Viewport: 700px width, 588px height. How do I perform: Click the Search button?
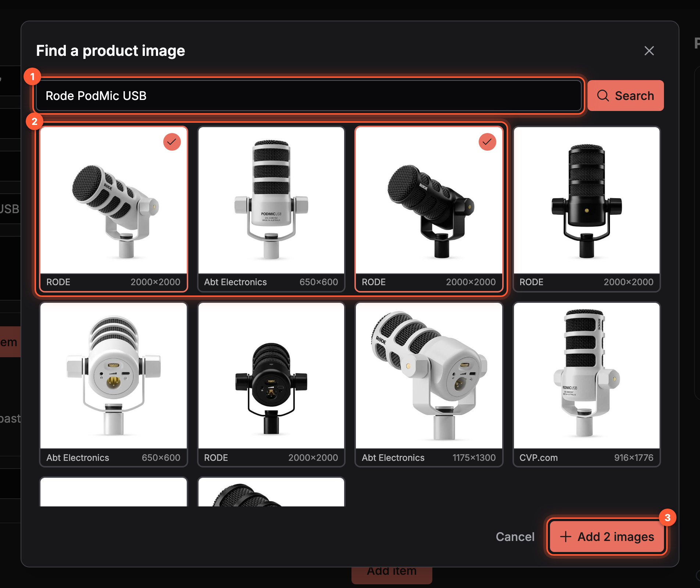[625, 96]
